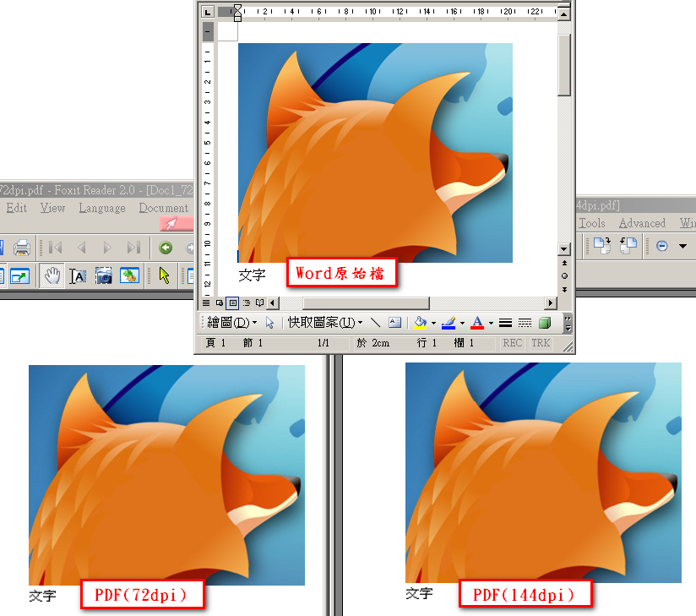Click the REC indicator in Word status bar

(512, 343)
